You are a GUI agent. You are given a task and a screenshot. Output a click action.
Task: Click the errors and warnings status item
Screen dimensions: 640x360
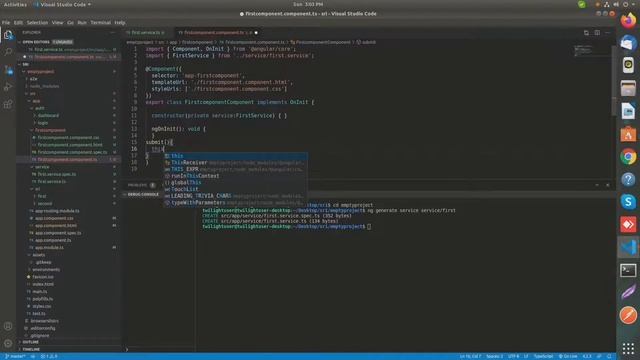click(x=49, y=356)
